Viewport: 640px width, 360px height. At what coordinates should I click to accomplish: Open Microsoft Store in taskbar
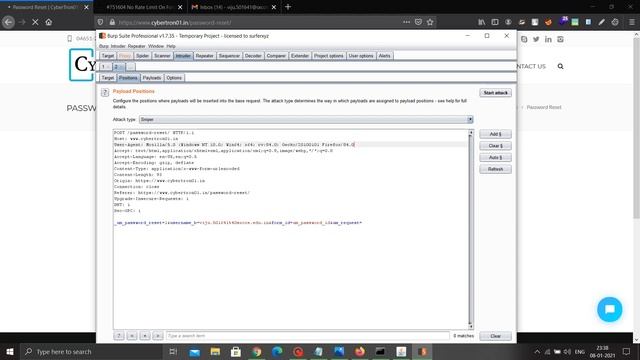tap(236, 351)
